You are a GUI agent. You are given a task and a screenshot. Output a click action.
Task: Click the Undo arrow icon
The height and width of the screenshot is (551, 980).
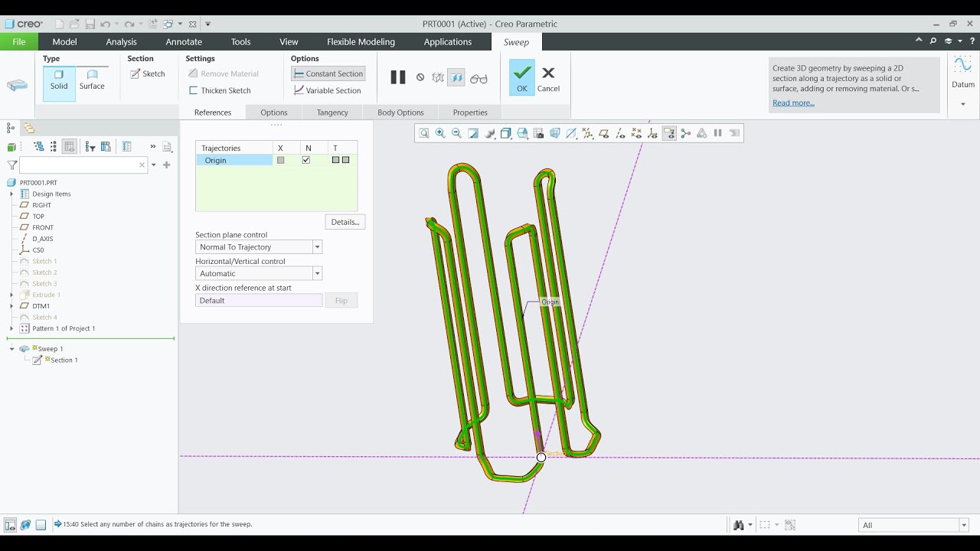tap(106, 24)
